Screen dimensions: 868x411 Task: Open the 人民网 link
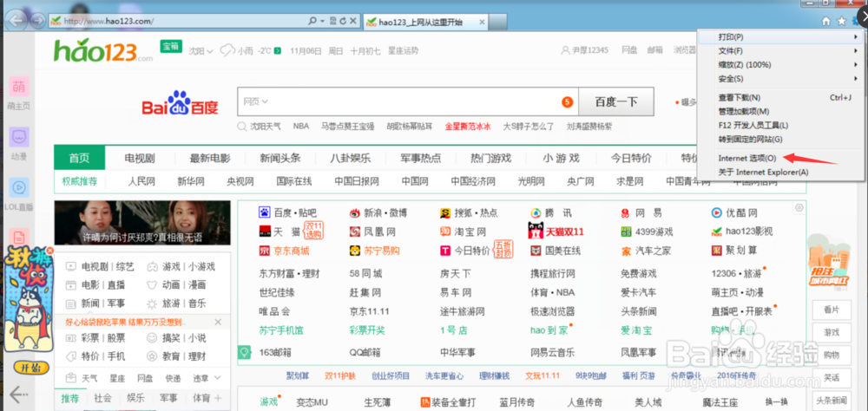[141, 181]
